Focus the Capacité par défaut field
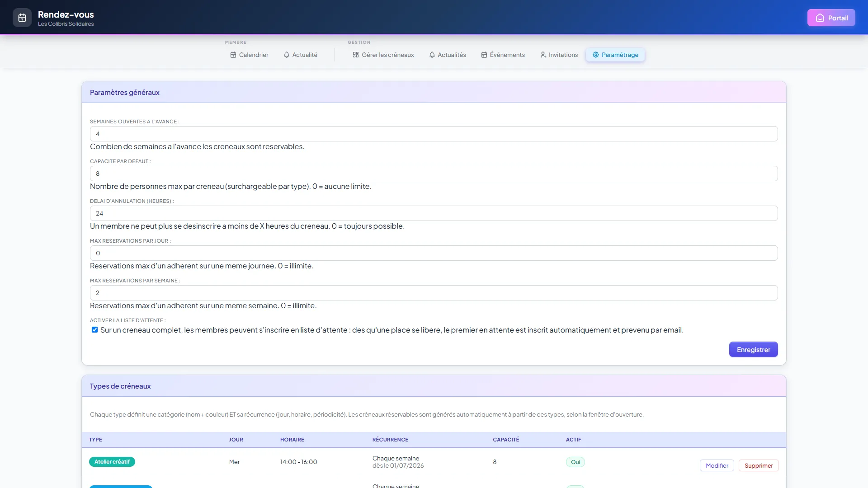This screenshot has height=488, width=868. 434,174
